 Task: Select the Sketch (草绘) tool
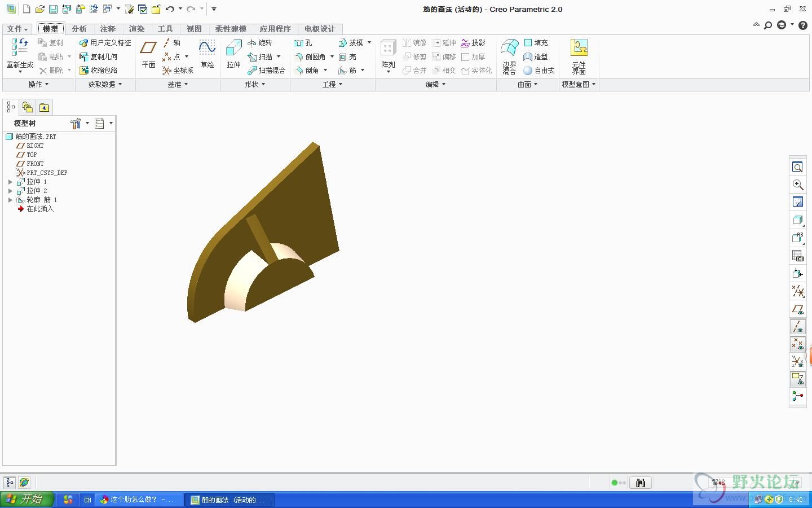[x=207, y=55]
